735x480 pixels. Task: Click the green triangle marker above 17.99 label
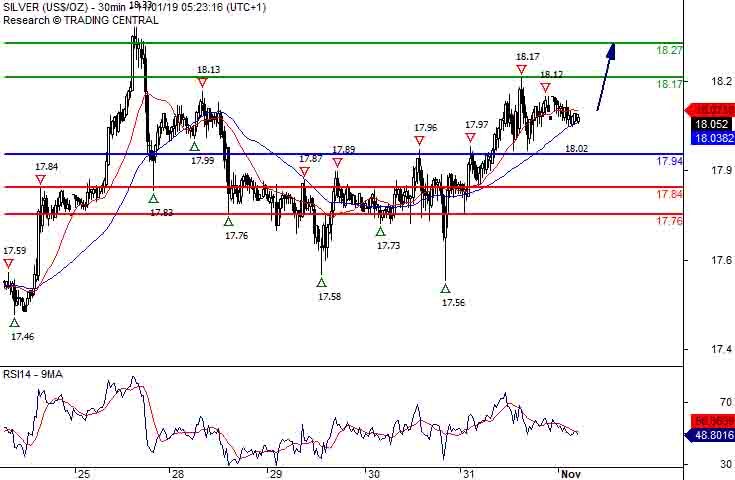pos(195,147)
